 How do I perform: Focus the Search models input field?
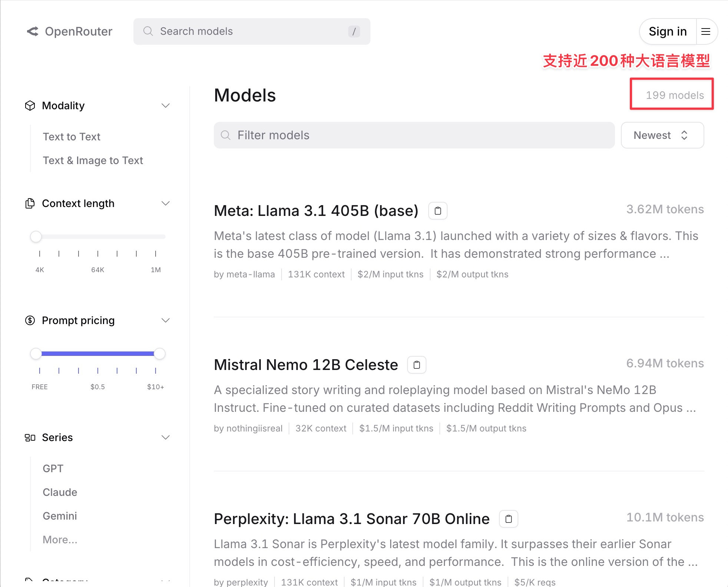(x=252, y=31)
